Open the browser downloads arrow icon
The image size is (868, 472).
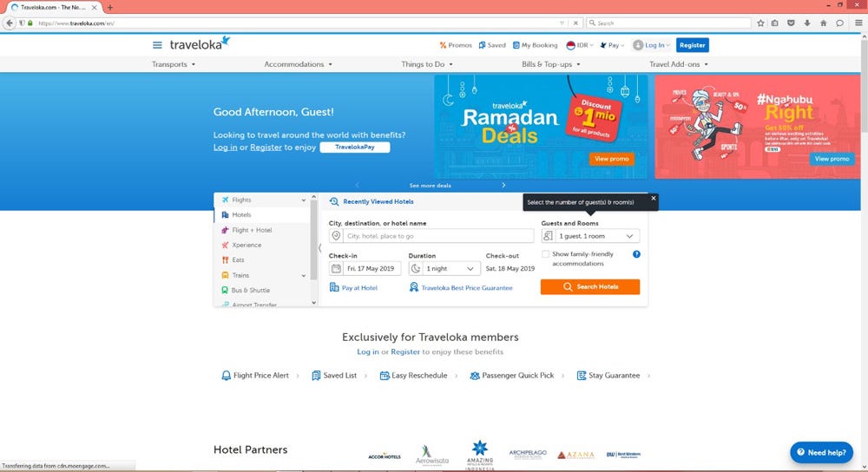(x=807, y=23)
